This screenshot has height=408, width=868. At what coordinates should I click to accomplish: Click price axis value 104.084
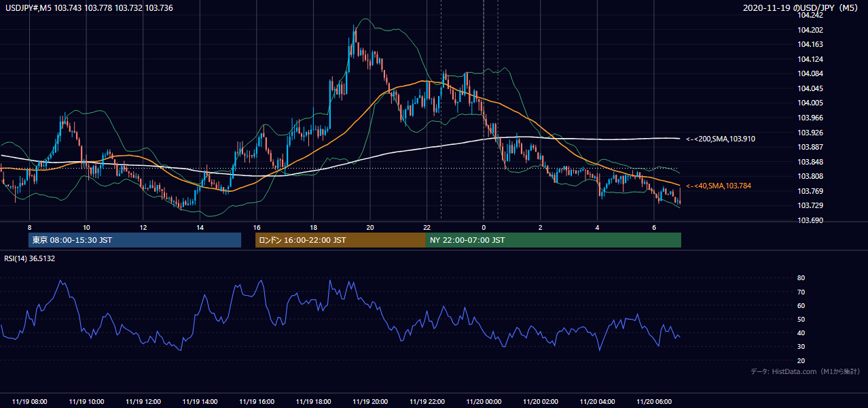pos(810,73)
